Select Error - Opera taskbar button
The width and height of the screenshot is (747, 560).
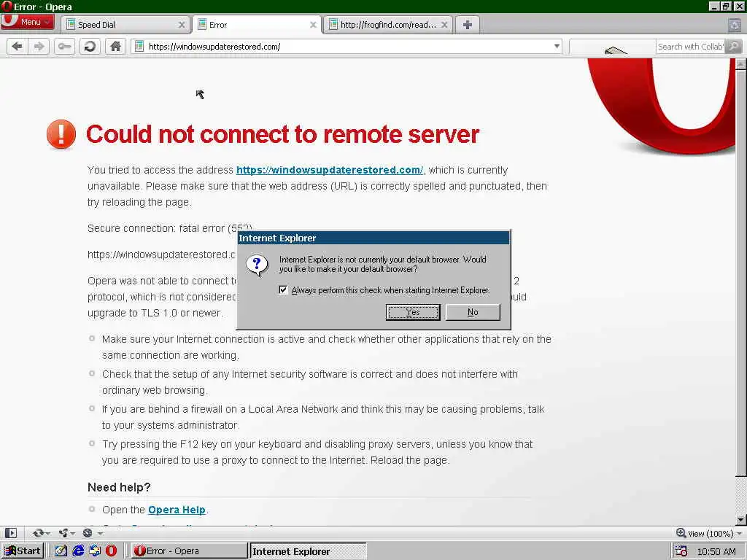click(x=189, y=551)
